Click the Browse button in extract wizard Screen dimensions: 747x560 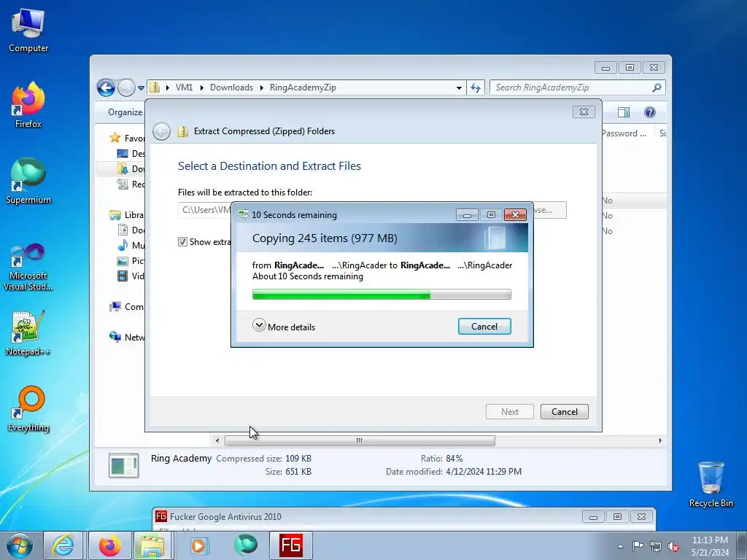coord(549,210)
